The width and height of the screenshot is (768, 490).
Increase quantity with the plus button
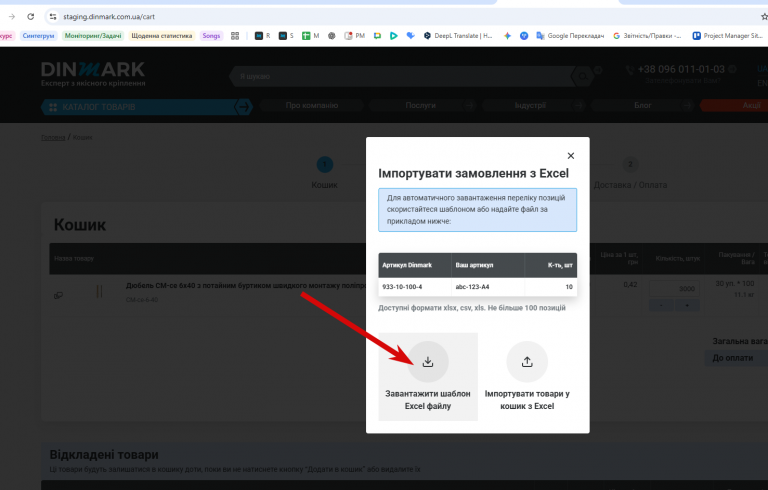click(687, 305)
